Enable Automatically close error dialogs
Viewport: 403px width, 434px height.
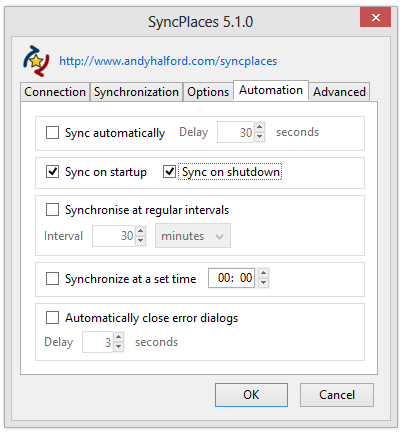coord(52,318)
